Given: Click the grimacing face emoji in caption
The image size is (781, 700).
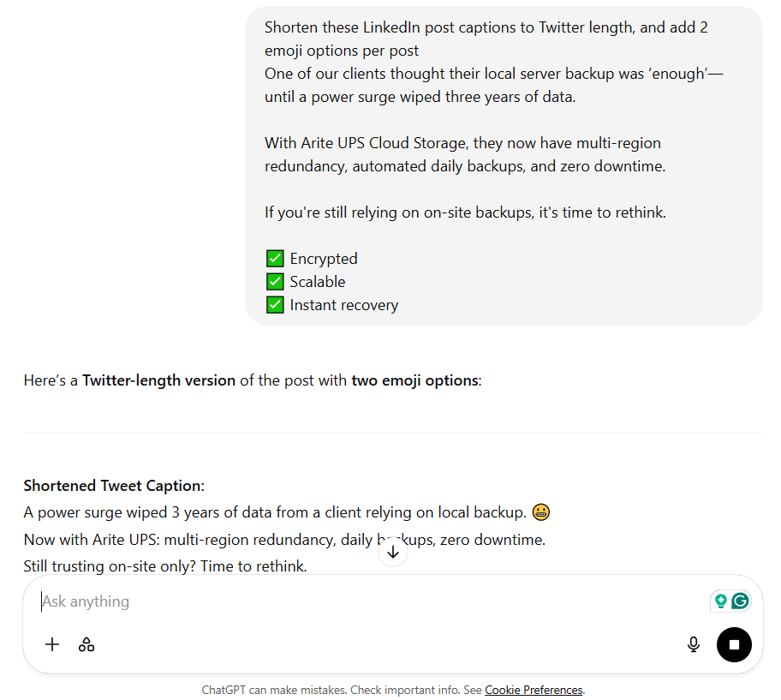Looking at the screenshot, I should click(x=541, y=512).
